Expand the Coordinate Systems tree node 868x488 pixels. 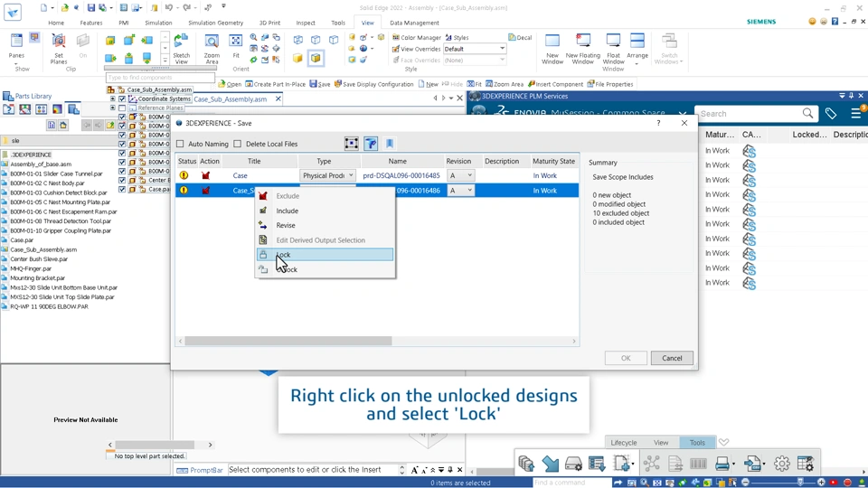pos(113,99)
